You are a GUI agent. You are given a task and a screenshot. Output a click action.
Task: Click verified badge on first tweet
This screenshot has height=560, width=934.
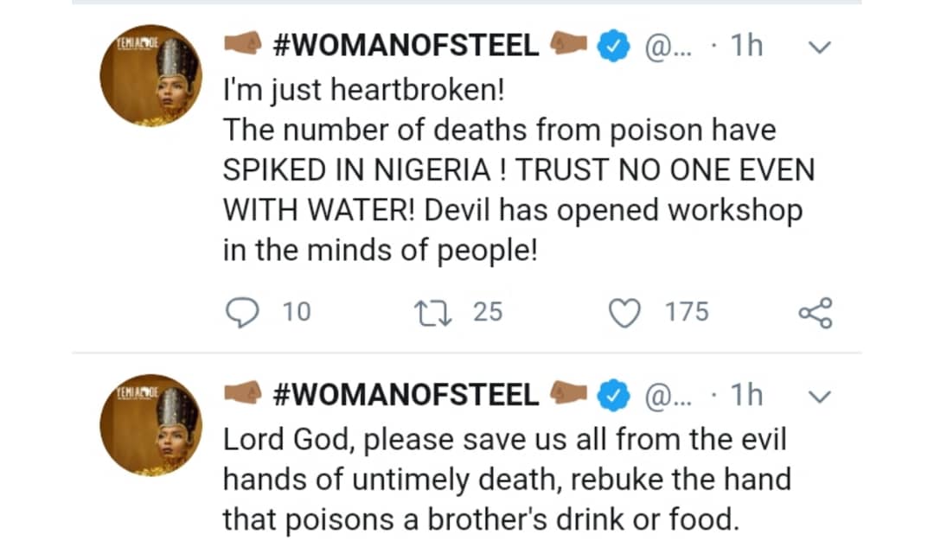(614, 48)
